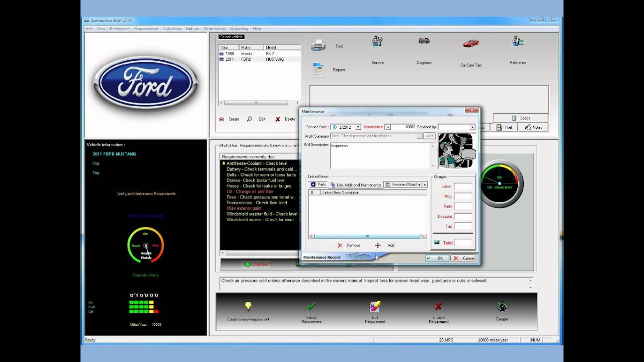Click the greyed Add button beside Work Summary
The width and height of the screenshot is (644, 362).
pos(430,136)
